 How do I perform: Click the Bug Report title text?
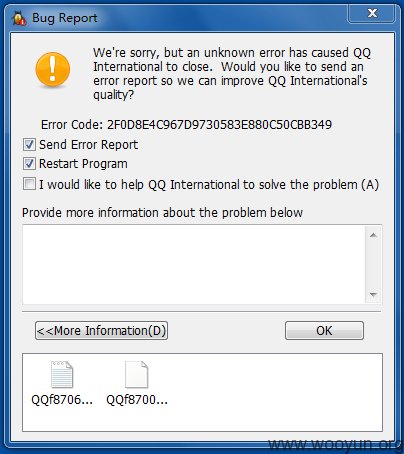click(x=65, y=18)
